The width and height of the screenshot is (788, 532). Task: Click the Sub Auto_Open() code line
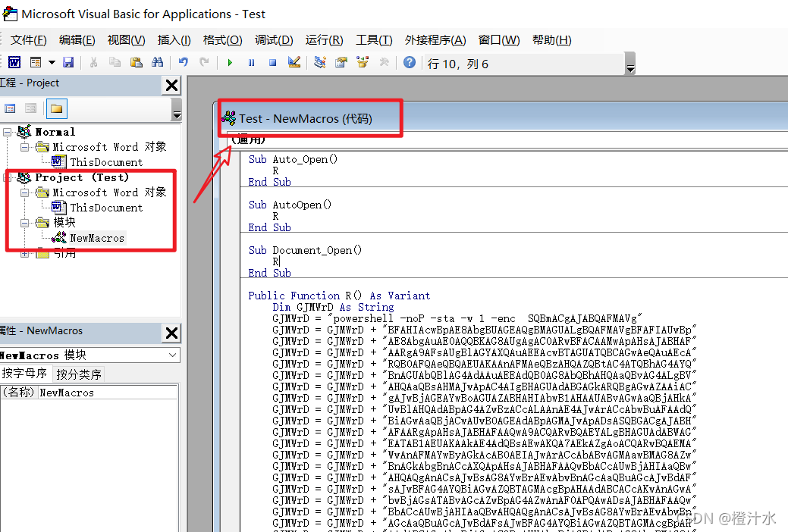(x=293, y=159)
